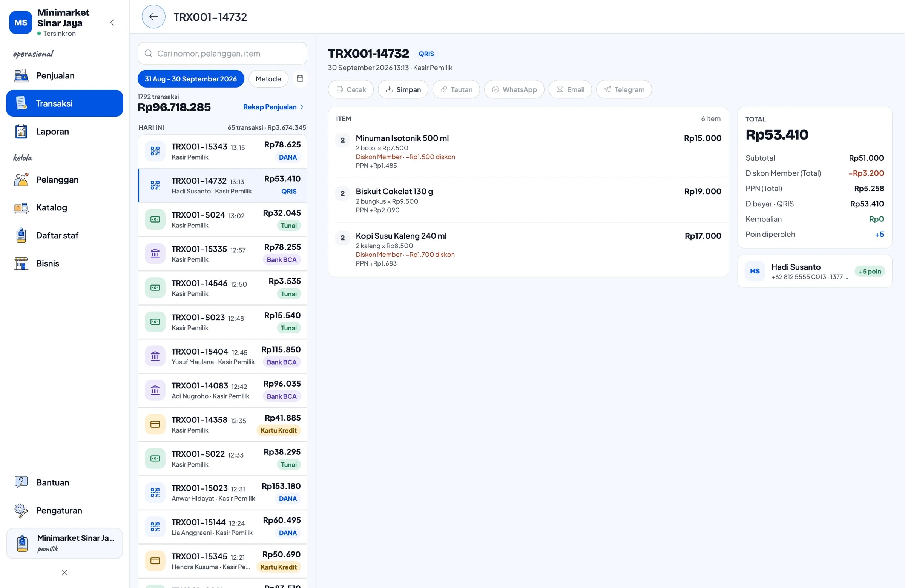Select transaction TRX001-15404 Yusuf Maulana

(x=222, y=356)
